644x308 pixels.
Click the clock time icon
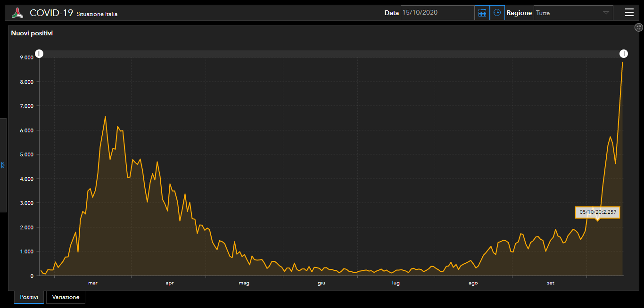(x=497, y=13)
